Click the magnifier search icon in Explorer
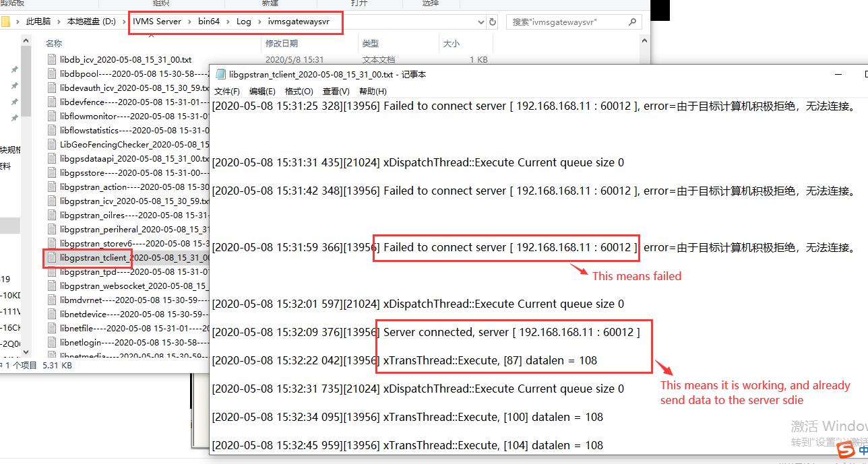This screenshot has height=464, width=868. tap(632, 22)
